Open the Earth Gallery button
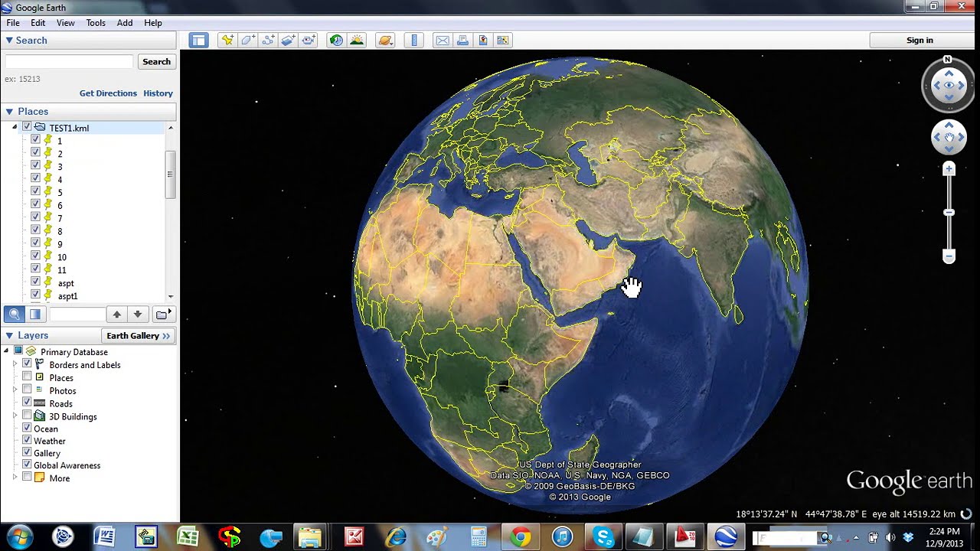 coord(138,336)
